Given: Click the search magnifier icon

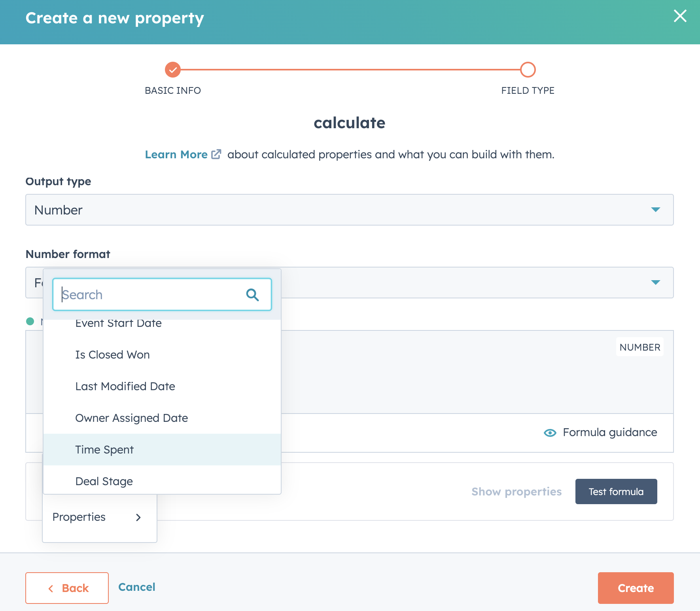Looking at the screenshot, I should (x=253, y=294).
